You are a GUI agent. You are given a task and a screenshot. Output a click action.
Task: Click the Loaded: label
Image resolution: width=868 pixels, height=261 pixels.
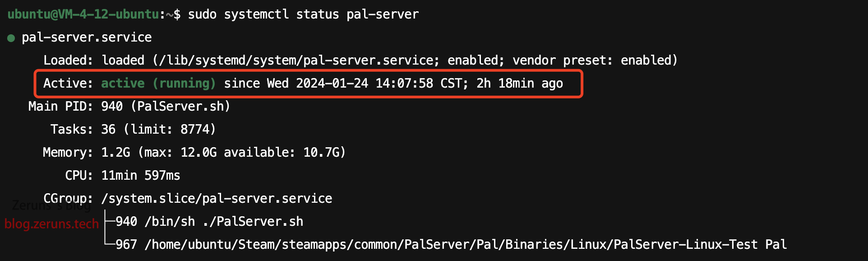tap(69, 61)
